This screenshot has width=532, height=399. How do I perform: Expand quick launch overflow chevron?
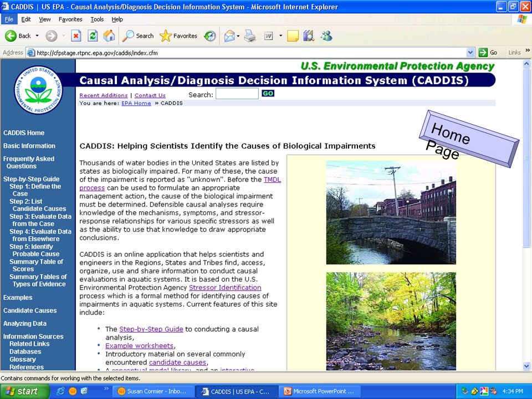106,389
